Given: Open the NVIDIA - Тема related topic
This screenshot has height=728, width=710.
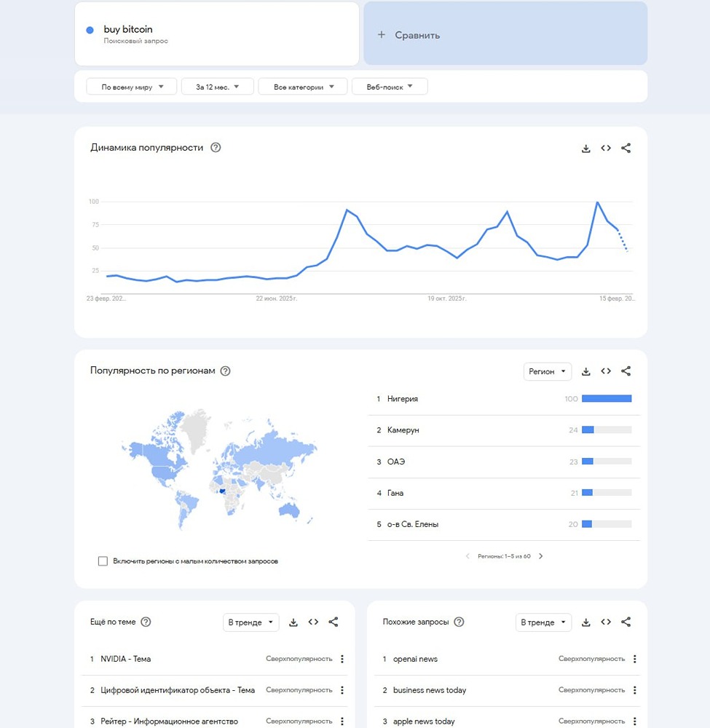Looking at the screenshot, I should [126, 659].
